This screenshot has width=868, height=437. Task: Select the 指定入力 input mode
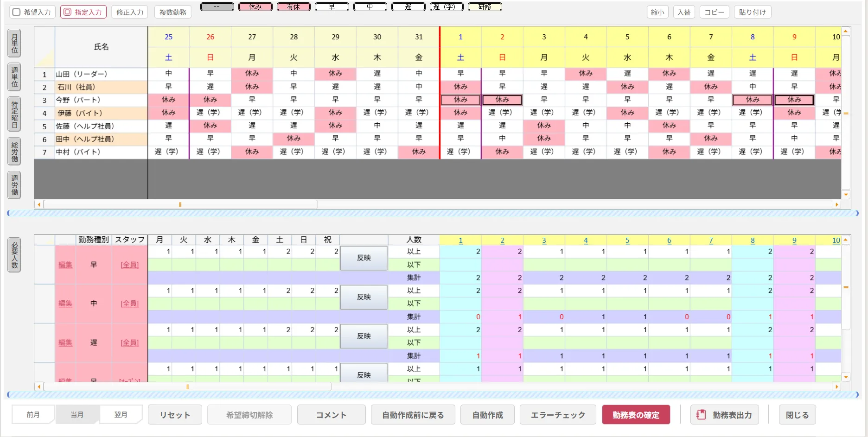pos(83,12)
